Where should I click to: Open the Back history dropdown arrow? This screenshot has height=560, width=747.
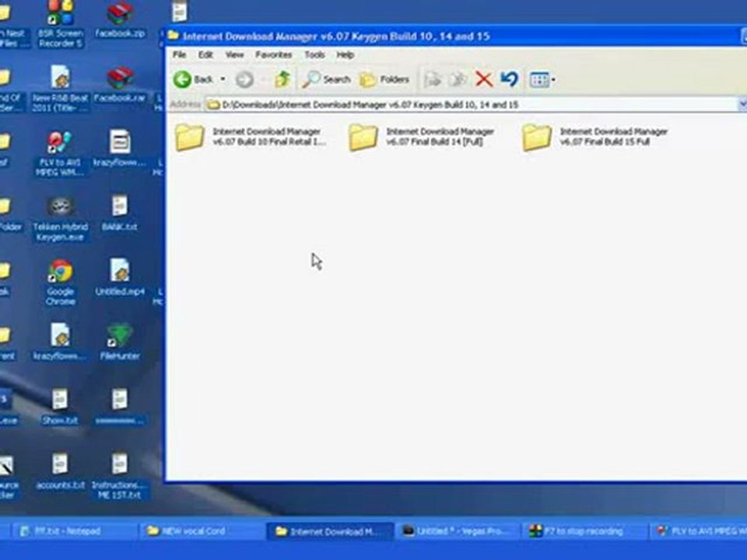point(223,79)
